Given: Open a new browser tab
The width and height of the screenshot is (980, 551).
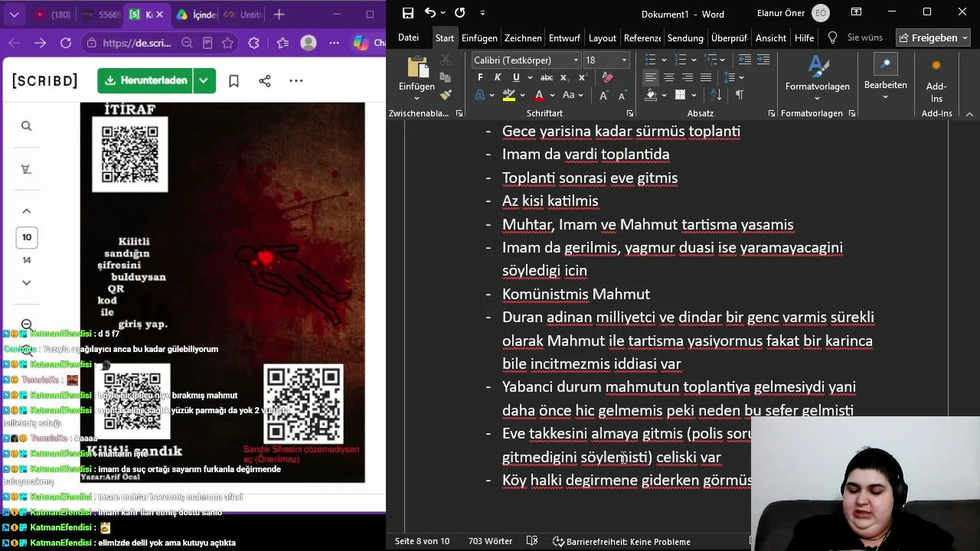Looking at the screenshot, I should 279,15.
